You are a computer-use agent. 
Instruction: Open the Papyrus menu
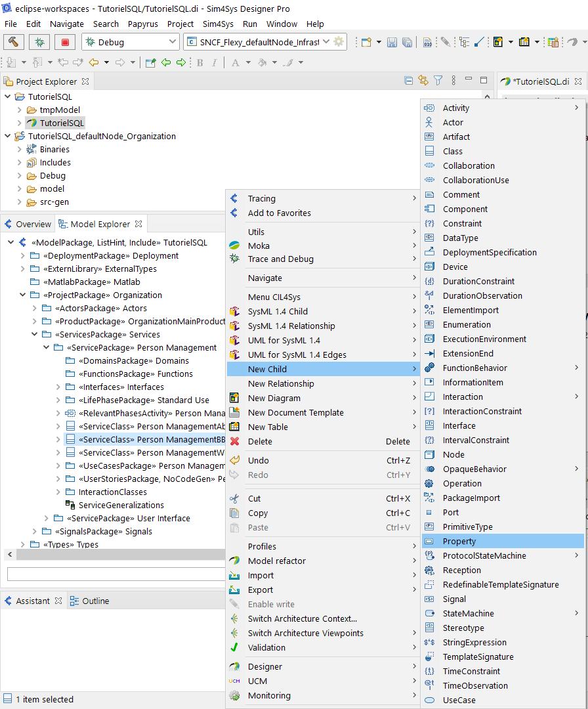[x=143, y=24]
